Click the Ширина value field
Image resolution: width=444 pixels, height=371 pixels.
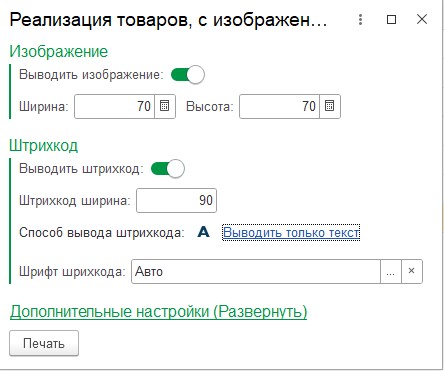(114, 106)
